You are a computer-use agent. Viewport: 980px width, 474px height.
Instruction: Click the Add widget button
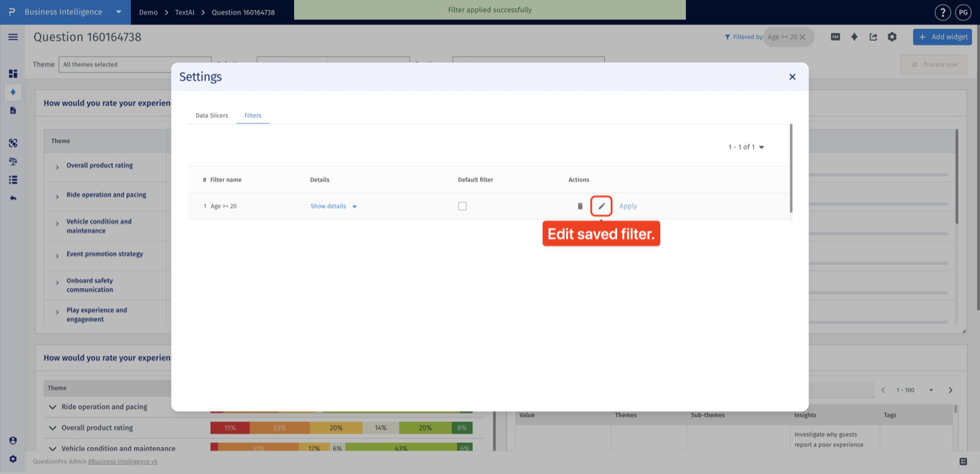[x=942, y=37]
